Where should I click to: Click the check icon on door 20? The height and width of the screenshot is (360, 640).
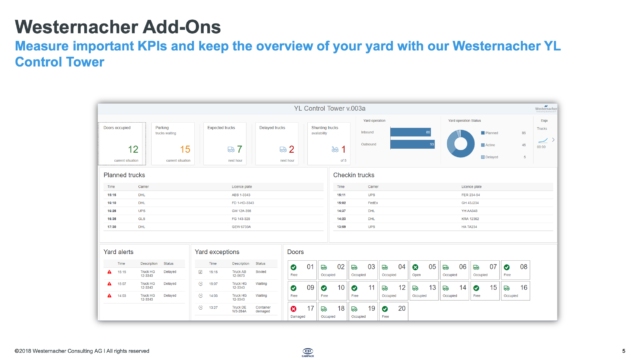(385, 309)
